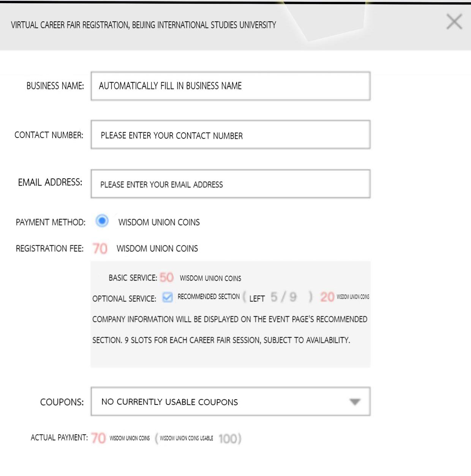Uncheck the Recommended Section checkbox

(167, 297)
